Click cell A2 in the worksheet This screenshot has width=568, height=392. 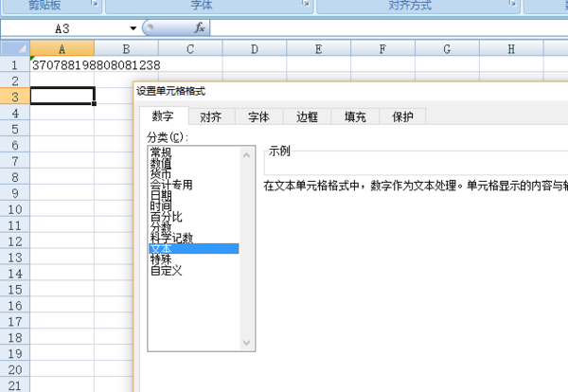point(62,80)
